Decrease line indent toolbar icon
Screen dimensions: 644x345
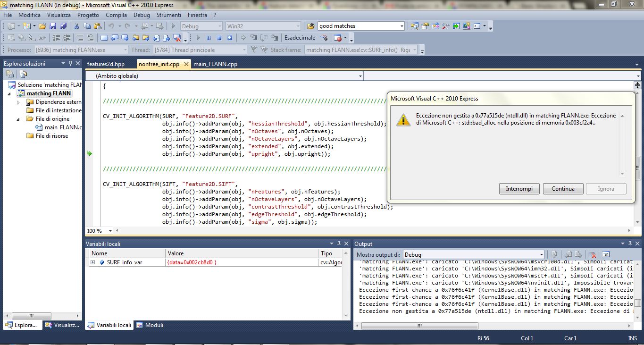(56, 38)
